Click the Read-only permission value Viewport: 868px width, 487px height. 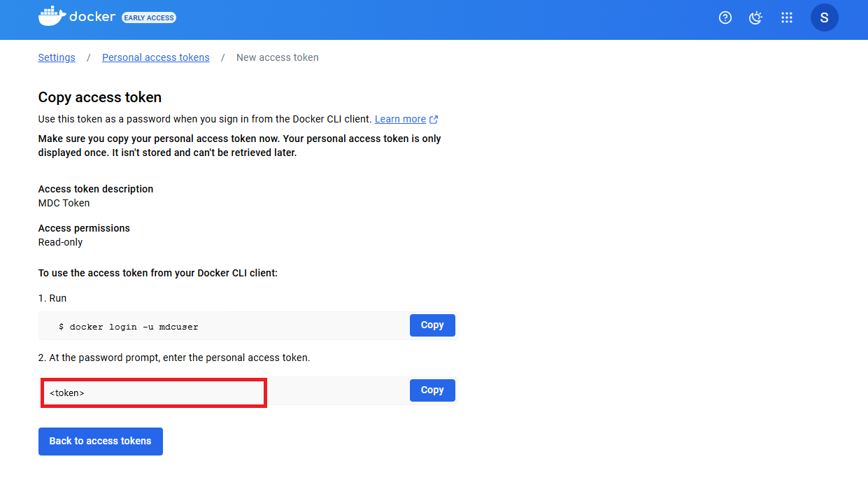[60, 242]
